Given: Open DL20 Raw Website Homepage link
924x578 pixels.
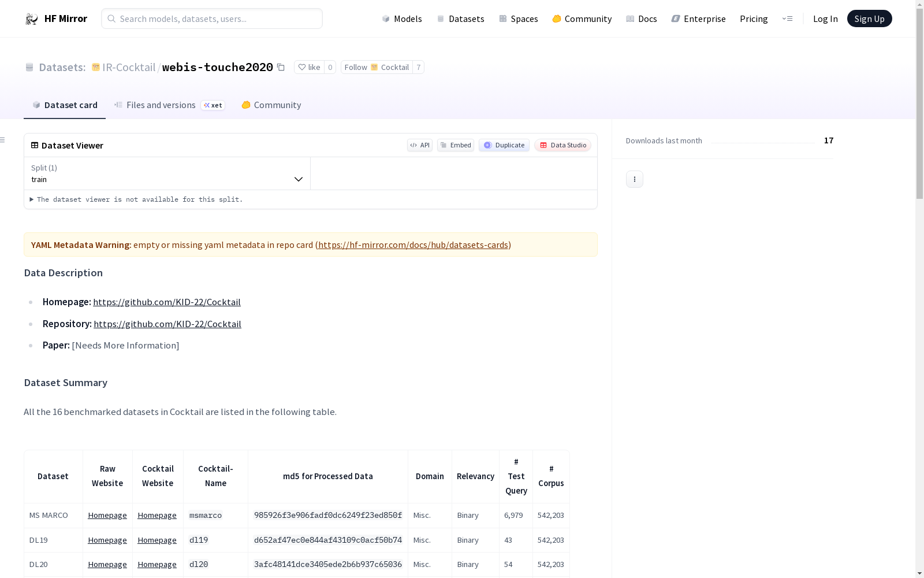Looking at the screenshot, I should tap(107, 564).
